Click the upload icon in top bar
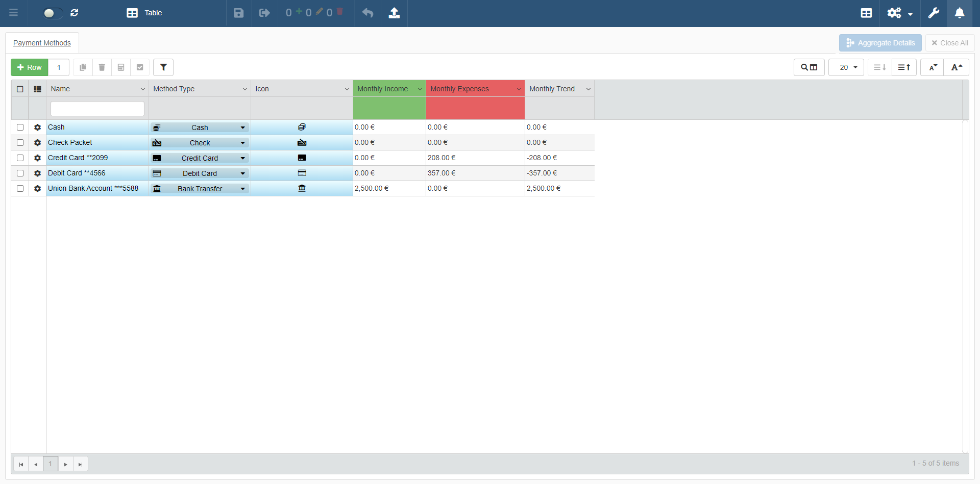980x484 pixels. coord(394,13)
